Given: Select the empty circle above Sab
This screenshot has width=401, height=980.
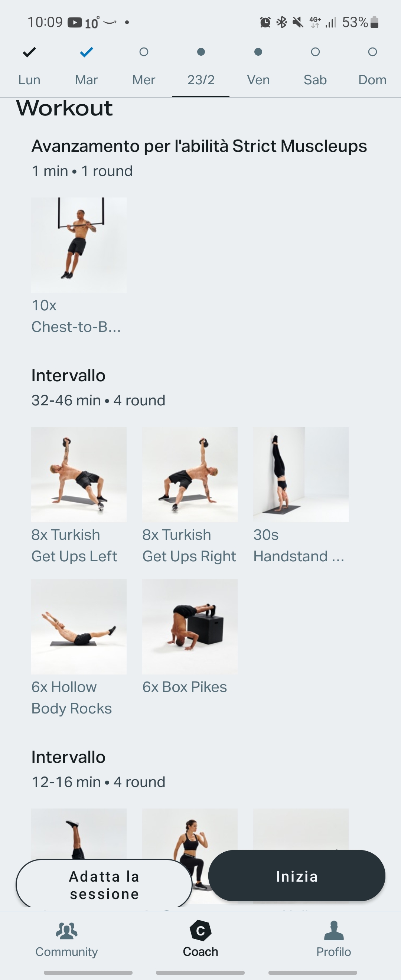Looking at the screenshot, I should click(315, 52).
